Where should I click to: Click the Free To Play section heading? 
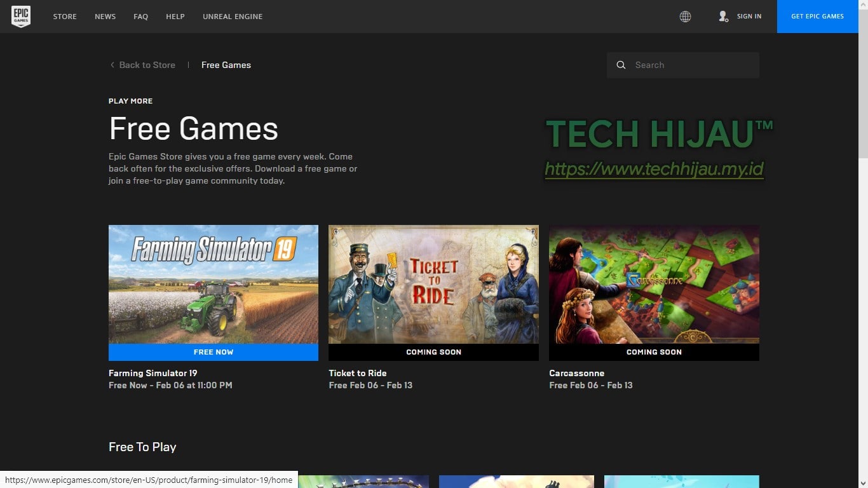click(142, 447)
